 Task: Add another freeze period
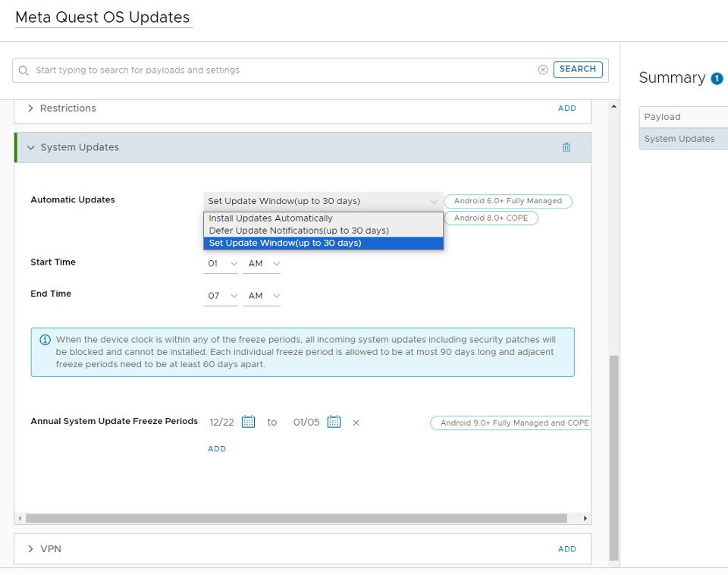click(217, 449)
